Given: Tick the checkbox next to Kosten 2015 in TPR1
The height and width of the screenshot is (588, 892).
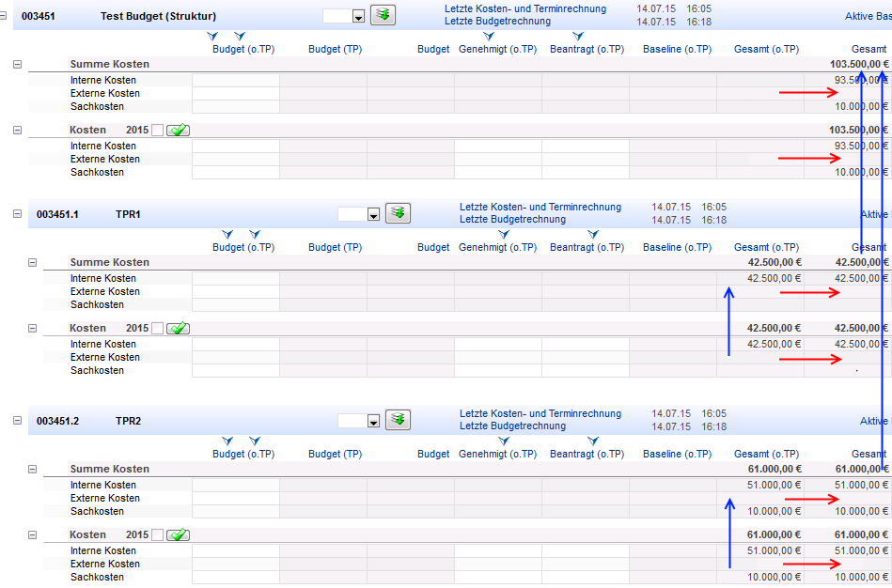Looking at the screenshot, I should [158, 329].
